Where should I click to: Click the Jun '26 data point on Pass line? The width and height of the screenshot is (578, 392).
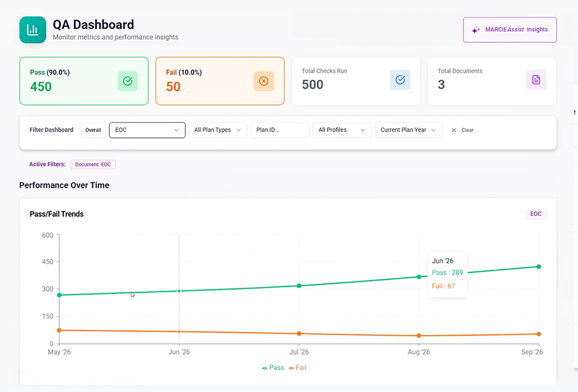(179, 291)
